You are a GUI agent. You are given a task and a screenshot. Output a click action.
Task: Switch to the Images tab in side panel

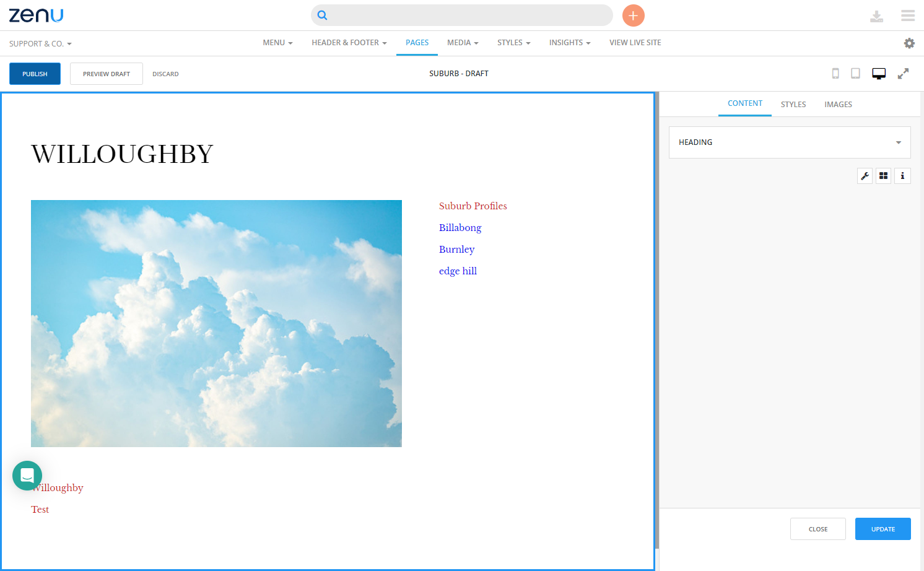(x=838, y=105)
